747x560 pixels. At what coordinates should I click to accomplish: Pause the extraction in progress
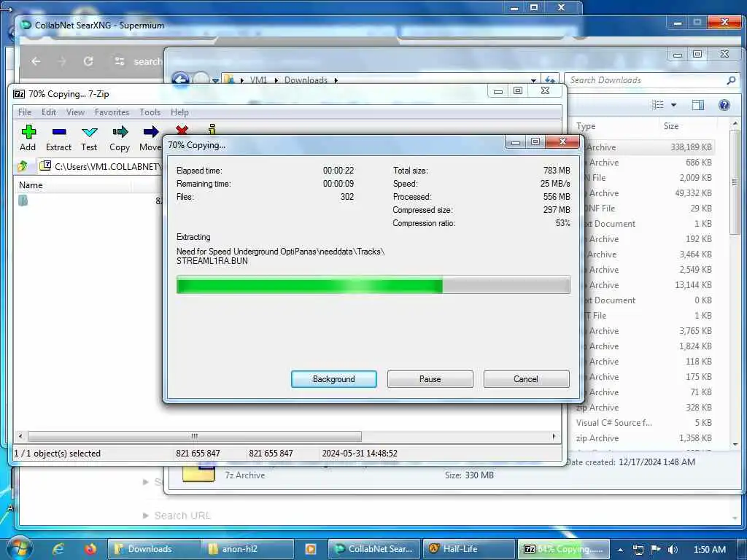tap(430, 379)
